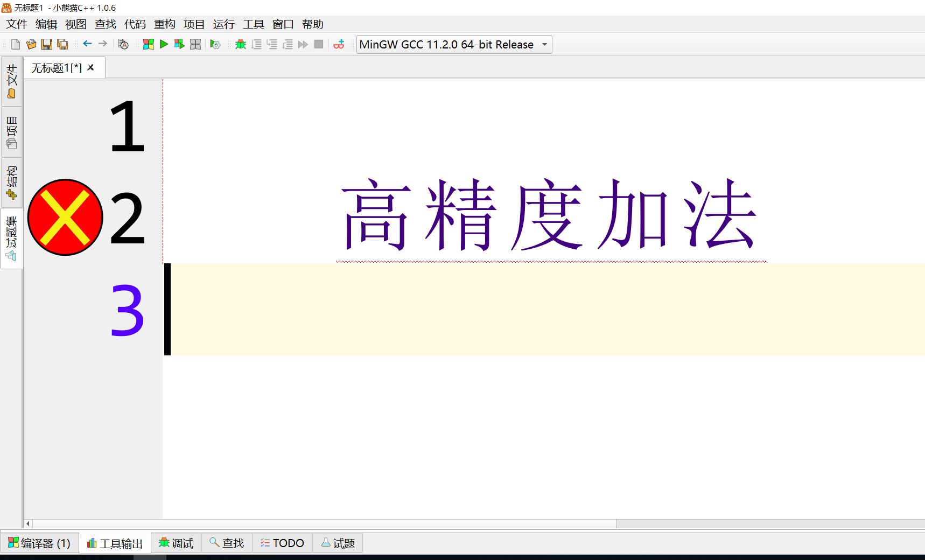Run the program with the green play icon

[164, 44]
